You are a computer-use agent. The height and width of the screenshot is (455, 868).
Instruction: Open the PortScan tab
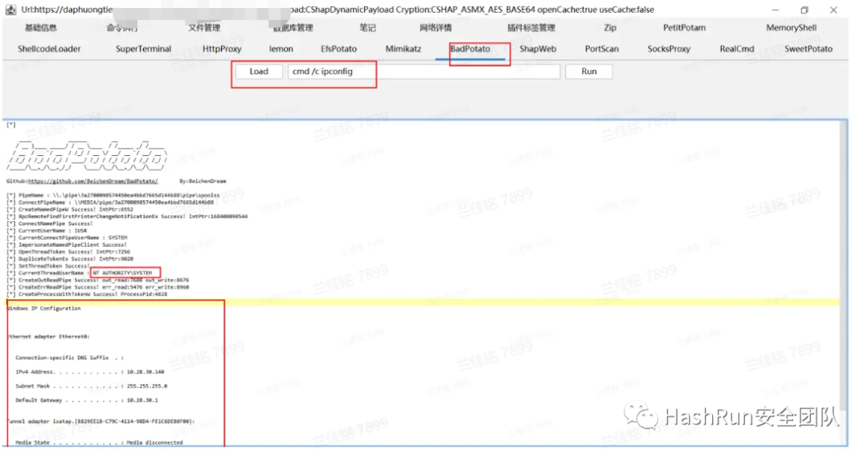(x=602, y=49)
